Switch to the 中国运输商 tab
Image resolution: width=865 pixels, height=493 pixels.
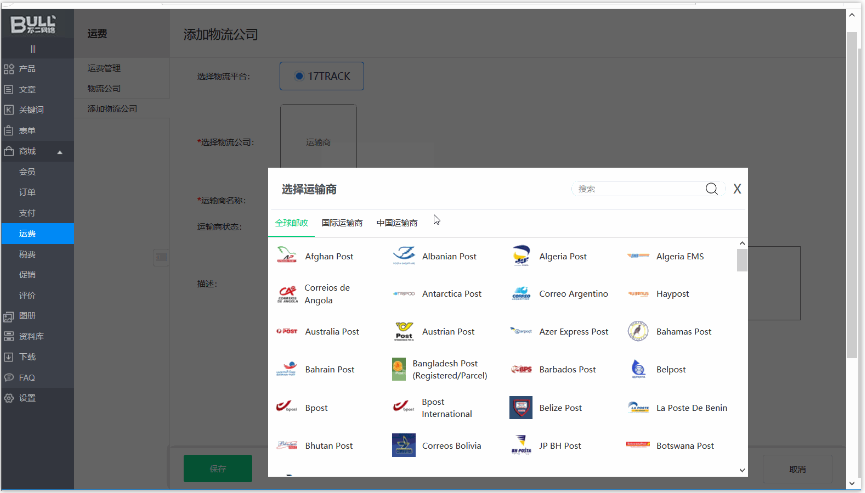397,223
